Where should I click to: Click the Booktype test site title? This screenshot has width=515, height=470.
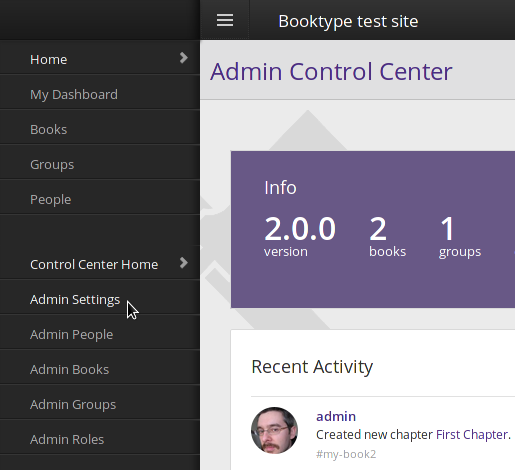348,21
